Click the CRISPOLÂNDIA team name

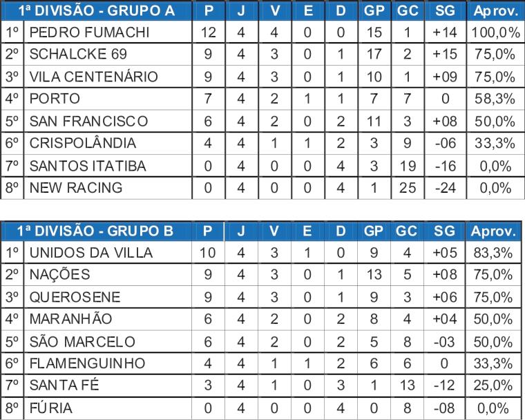[x=83, y=143]
